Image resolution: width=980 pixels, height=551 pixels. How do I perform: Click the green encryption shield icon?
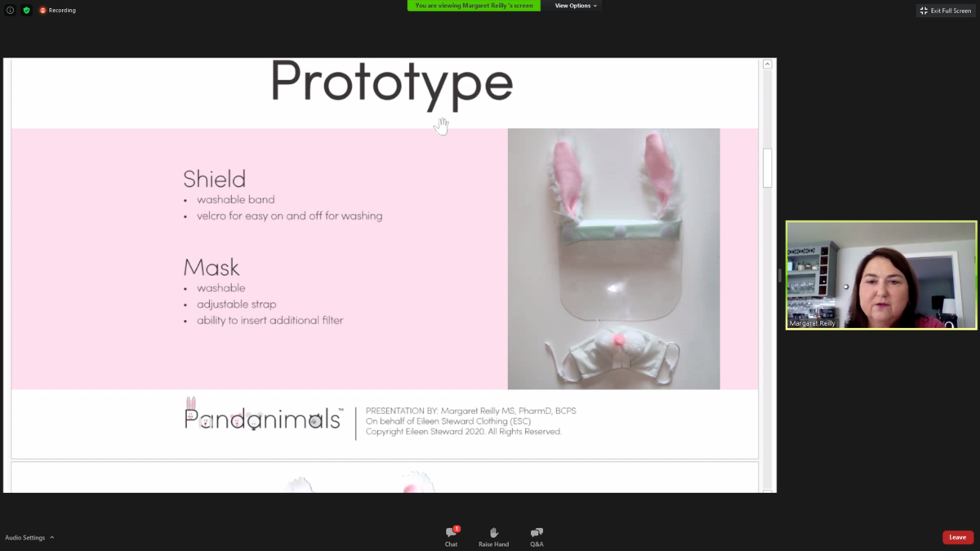click(26, 11)
